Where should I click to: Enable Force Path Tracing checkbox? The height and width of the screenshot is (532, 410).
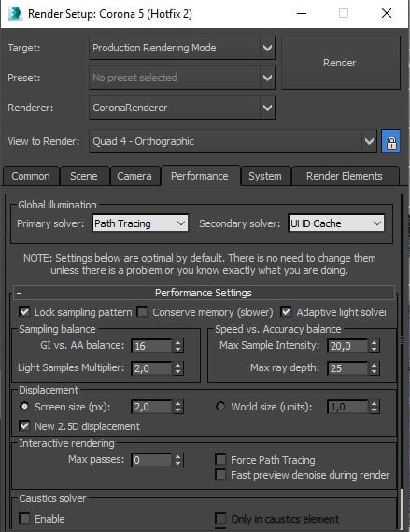point(220,460)
